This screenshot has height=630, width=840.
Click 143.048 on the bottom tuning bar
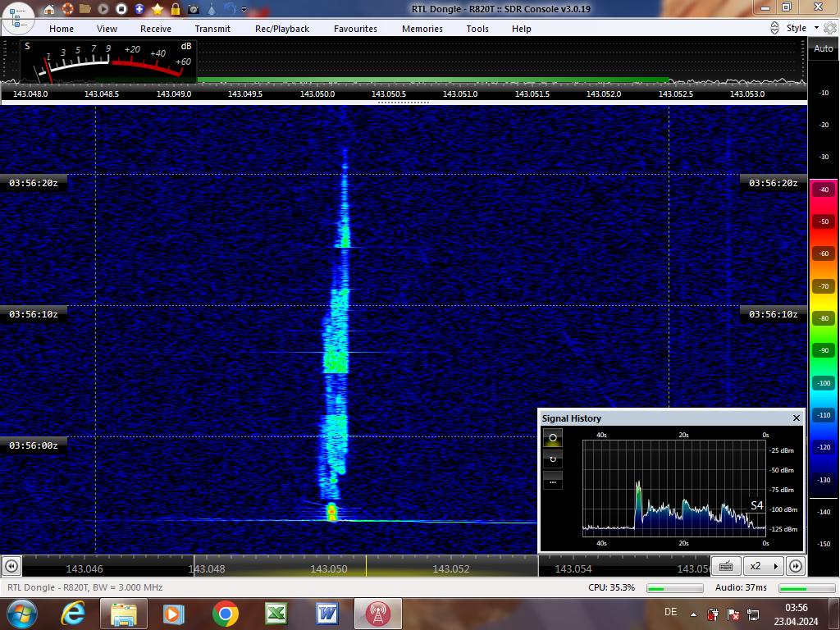pyautogui.click(x=207, y=569)
